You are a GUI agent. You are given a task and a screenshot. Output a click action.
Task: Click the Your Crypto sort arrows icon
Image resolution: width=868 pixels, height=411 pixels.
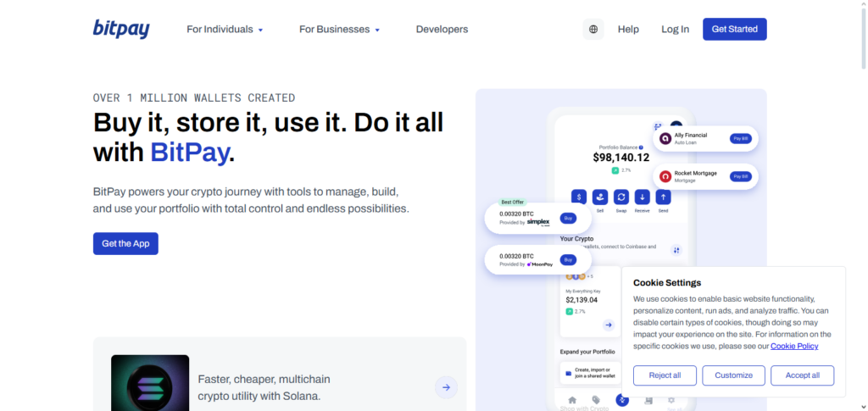click(676, 250)
